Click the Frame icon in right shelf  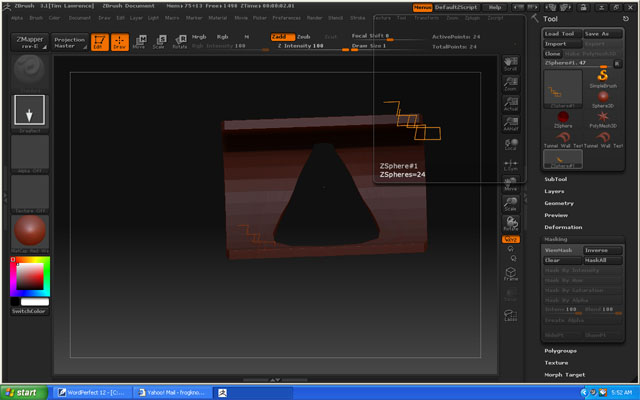tap(511, 274)
